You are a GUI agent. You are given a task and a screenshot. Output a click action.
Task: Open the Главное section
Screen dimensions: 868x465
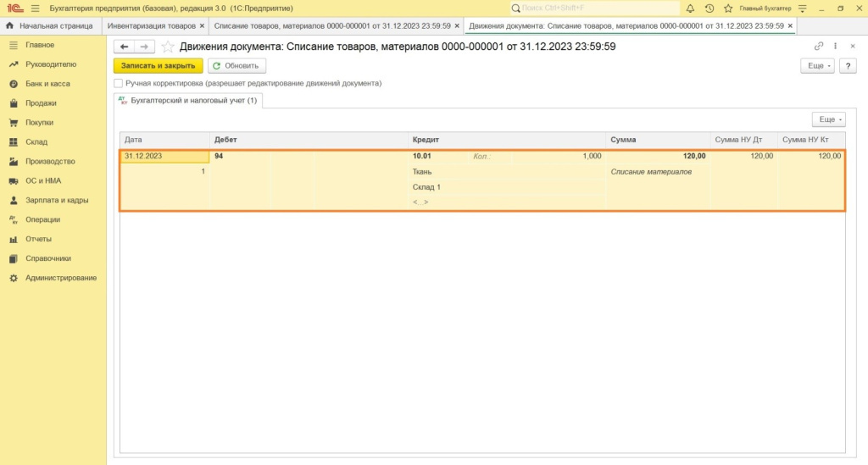pyautogui.click(x=39, y=45)
